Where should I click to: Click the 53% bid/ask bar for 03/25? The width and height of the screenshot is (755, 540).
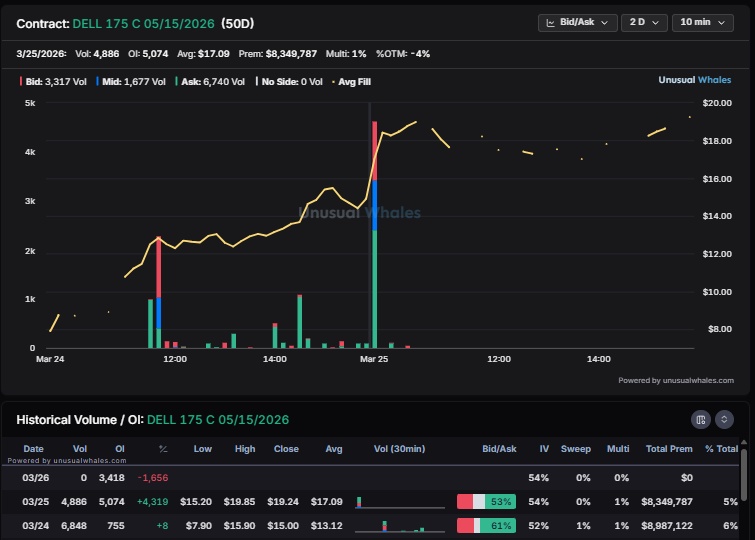(486, 501)
